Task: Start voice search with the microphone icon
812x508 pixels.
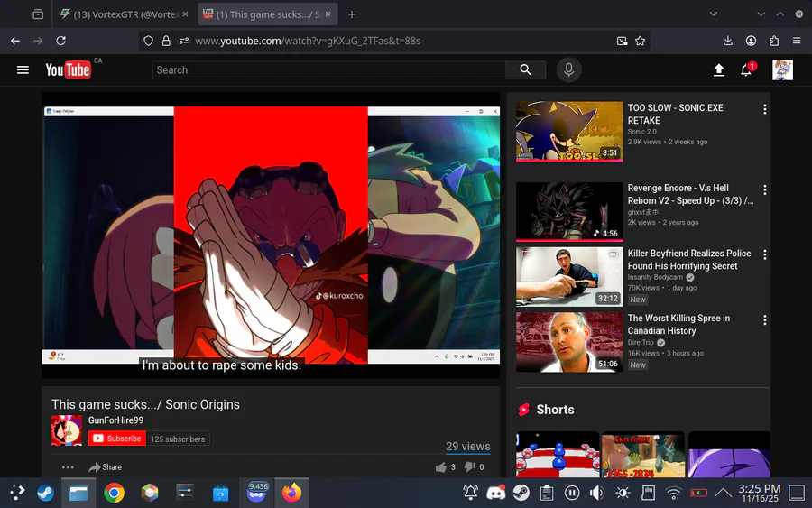Action: 568,69
